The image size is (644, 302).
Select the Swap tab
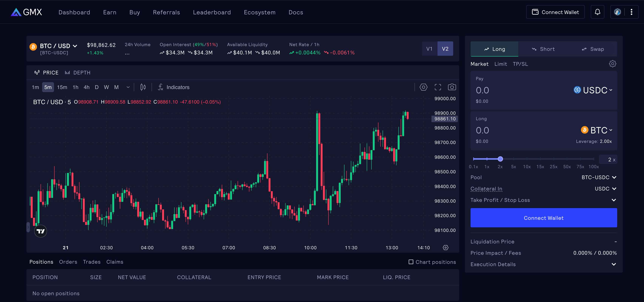click(592, 49)
